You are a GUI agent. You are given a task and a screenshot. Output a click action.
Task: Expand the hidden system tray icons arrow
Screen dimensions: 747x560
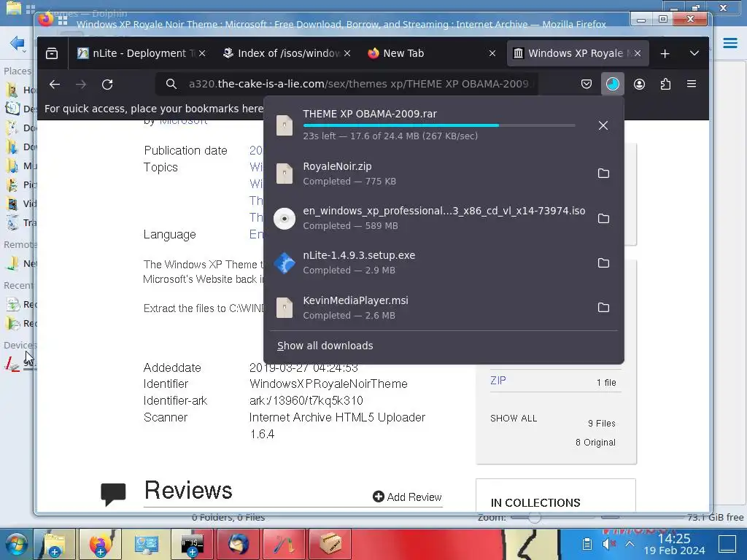pyautogui.click(x=630, y=544)
